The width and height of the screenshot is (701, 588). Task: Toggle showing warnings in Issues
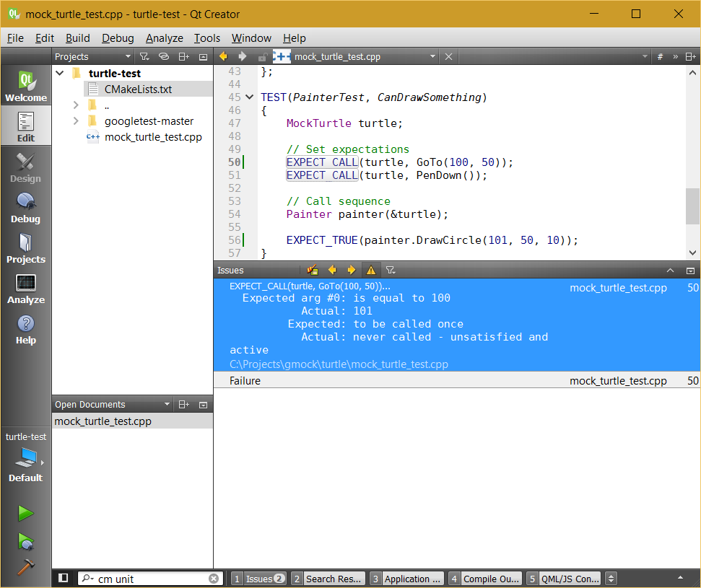click(x=370, y=270)
